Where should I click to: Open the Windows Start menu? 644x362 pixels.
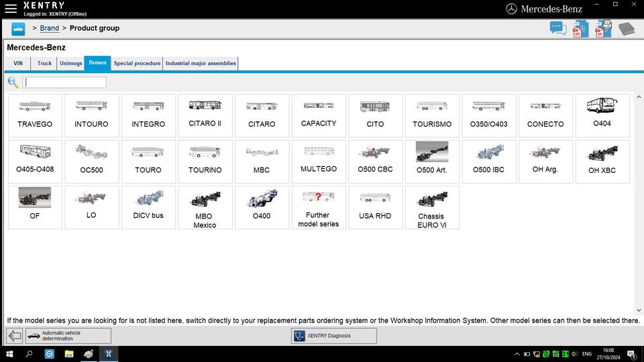point(9,354)
